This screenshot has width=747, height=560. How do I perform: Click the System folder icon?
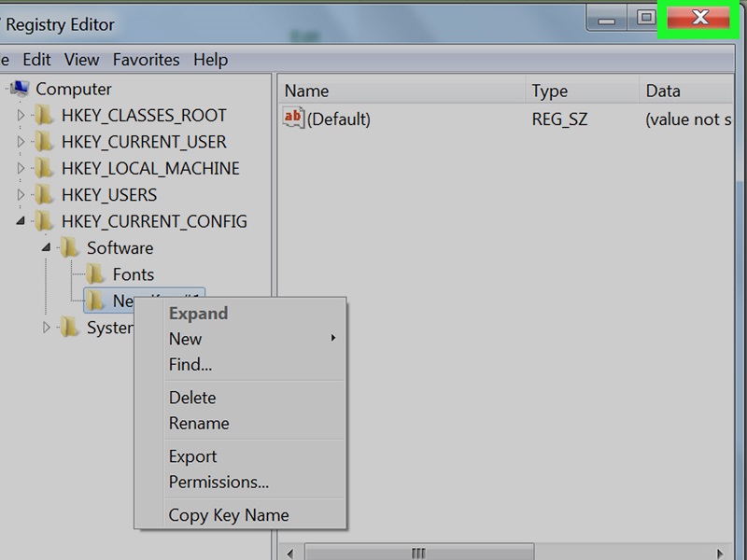coord(69,328)
